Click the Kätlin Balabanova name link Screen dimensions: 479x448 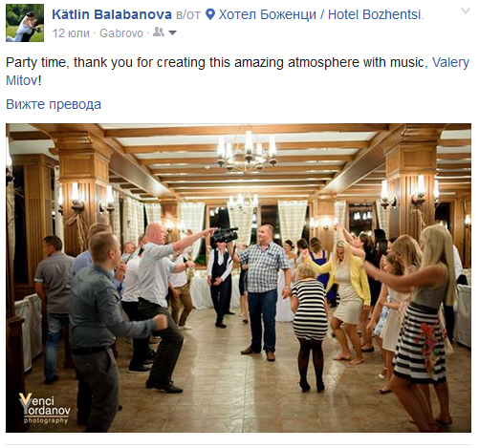112,14
